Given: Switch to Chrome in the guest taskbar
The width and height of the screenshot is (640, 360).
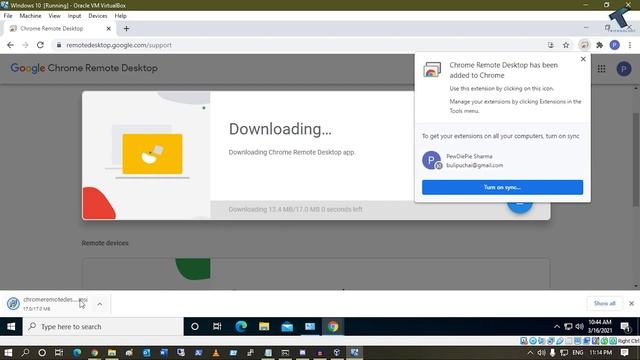Looking at the screenshot, I should pos(333,327).
